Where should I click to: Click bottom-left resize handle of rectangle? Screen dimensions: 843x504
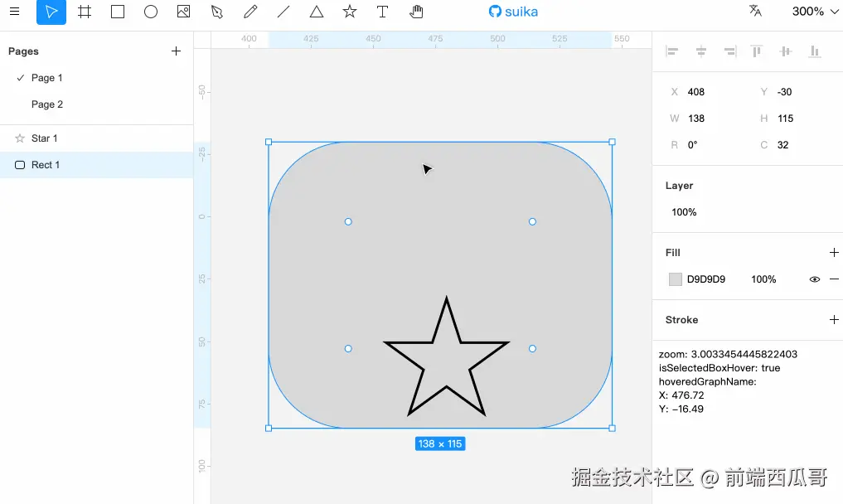point(269,429)
